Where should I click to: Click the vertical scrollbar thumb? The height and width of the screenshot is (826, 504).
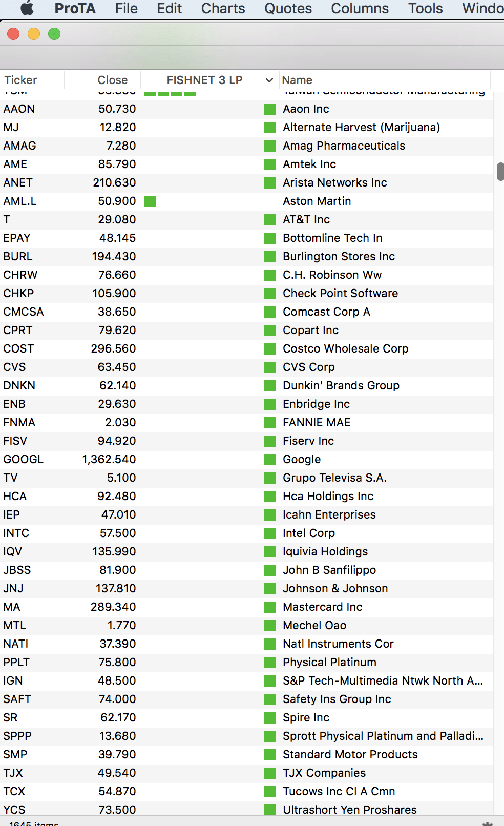click(500, 172)
